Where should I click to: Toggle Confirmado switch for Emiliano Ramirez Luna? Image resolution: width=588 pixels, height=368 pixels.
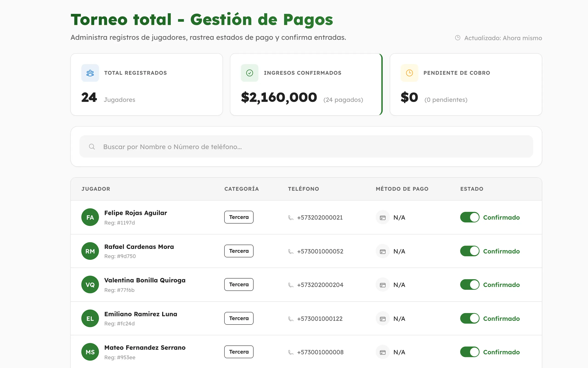(x=470, y=318)
